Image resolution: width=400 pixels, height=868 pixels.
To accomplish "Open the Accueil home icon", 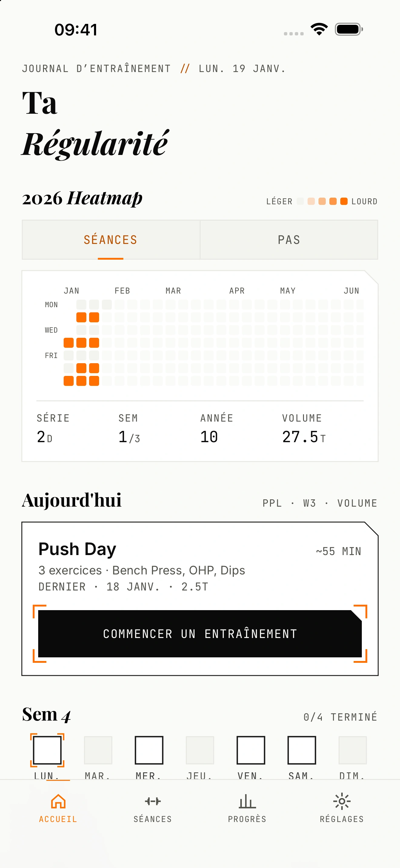I will coord(58,801).
